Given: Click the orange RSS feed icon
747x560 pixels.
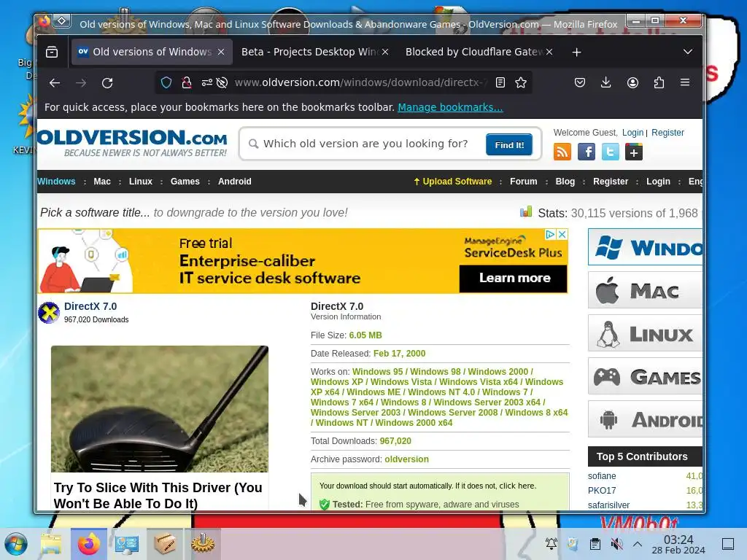Looking at the screenshot, I should pyautogui.click(x=562, y=152).
